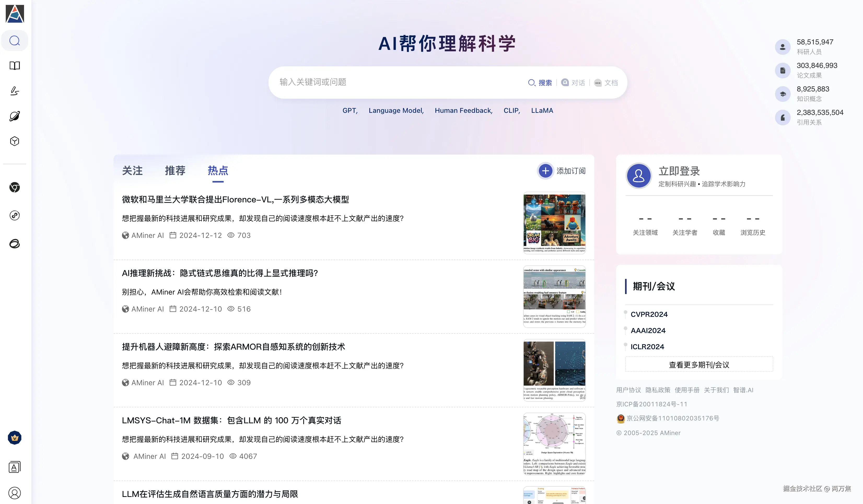The height and width of the screenshot is (504, 863).
Task: Click the Language Model suggested keyword
Action: (396, 110)
